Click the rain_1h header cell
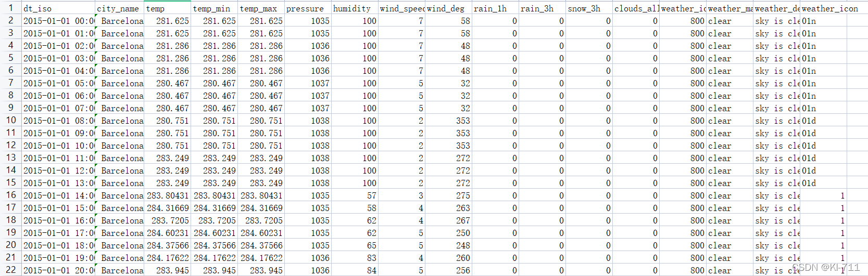The width and height of the screenshot is (868, 276). point(495,8)
